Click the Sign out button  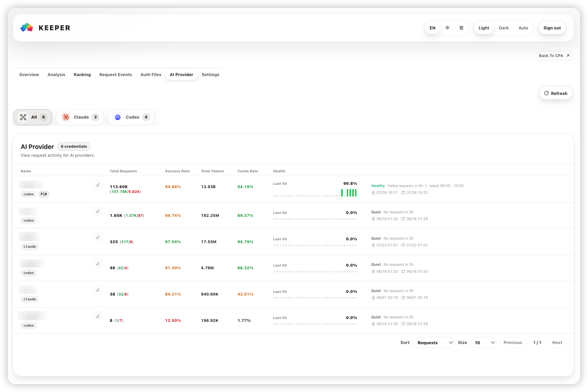click(552, 28)
